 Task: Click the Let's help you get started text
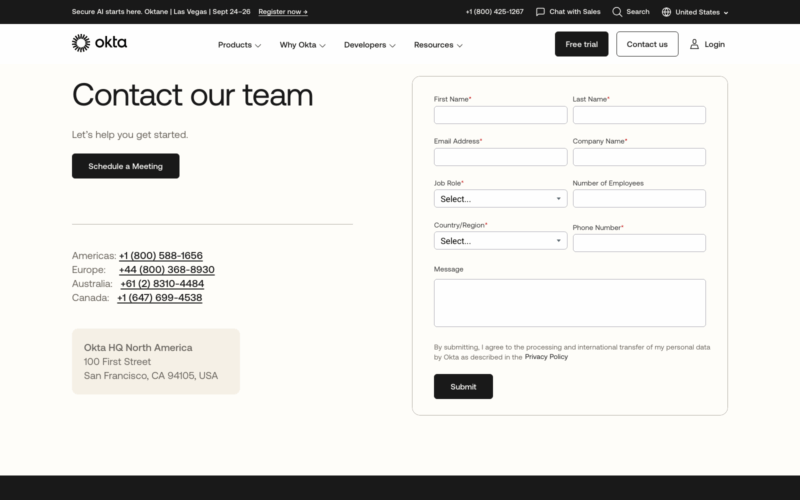point(130,135)
